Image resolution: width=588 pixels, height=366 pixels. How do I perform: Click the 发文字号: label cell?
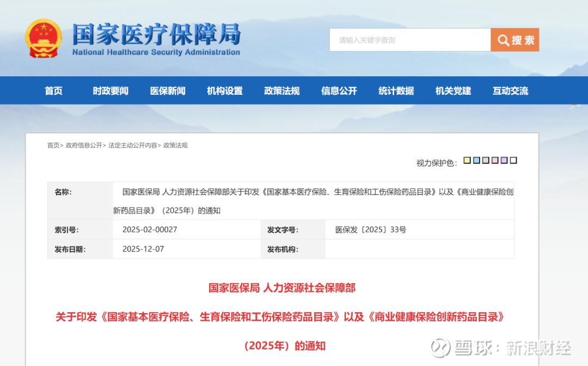[293, 229]
